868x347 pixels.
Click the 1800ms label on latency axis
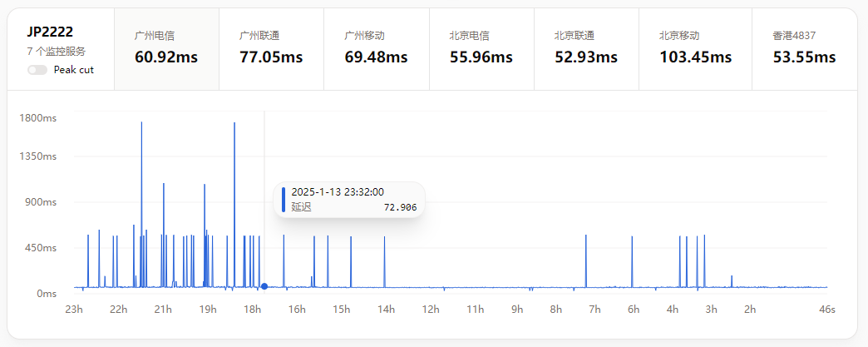(x=37, y=118)
